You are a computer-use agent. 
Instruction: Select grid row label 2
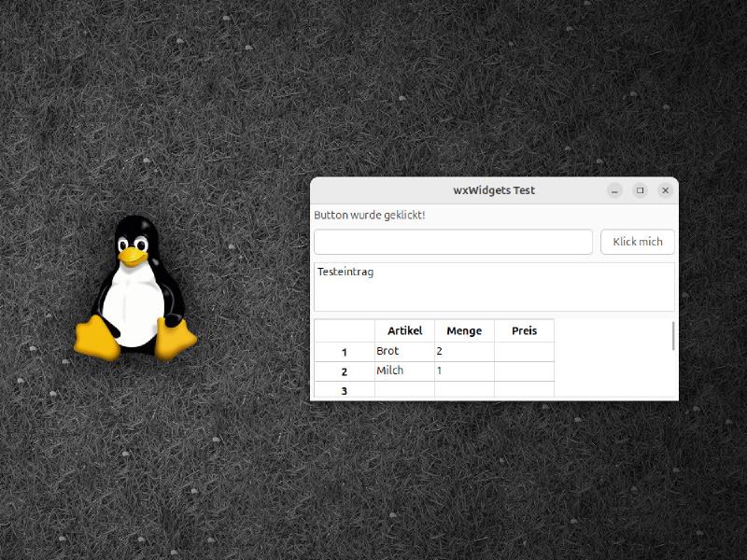pyautogui.click(x=345, y=371)
